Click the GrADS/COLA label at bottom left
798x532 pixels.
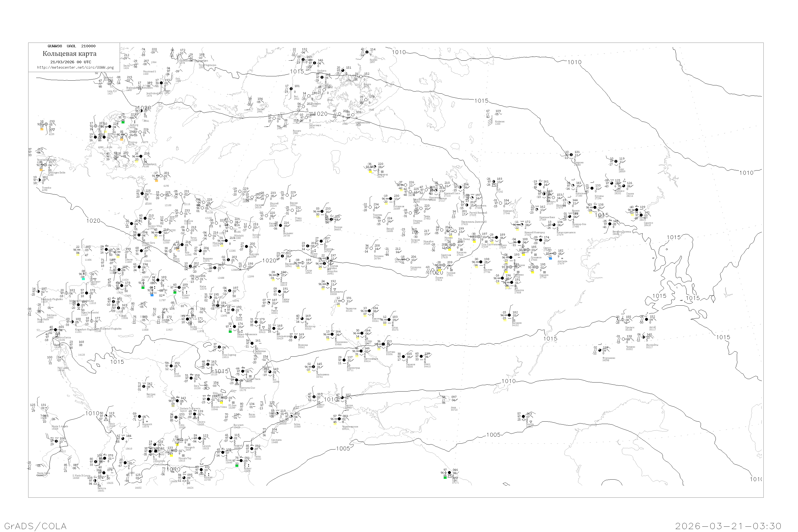pos(35,526)
